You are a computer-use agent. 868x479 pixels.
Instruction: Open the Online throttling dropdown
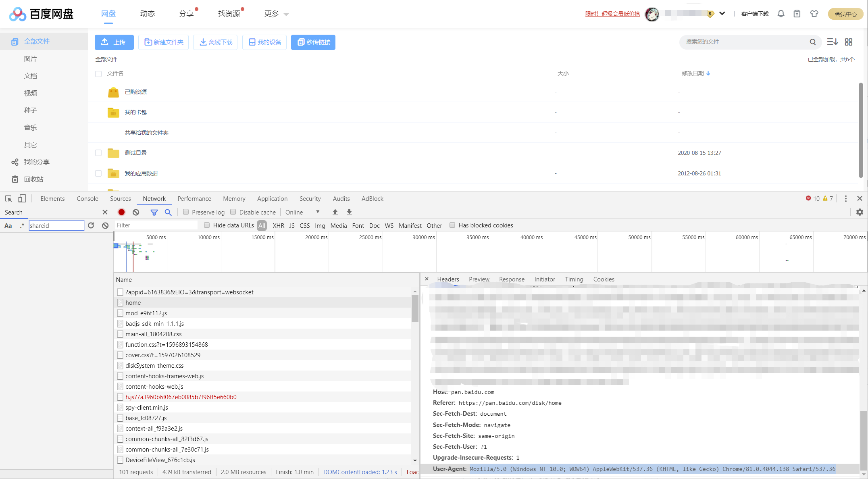(302, 212)
